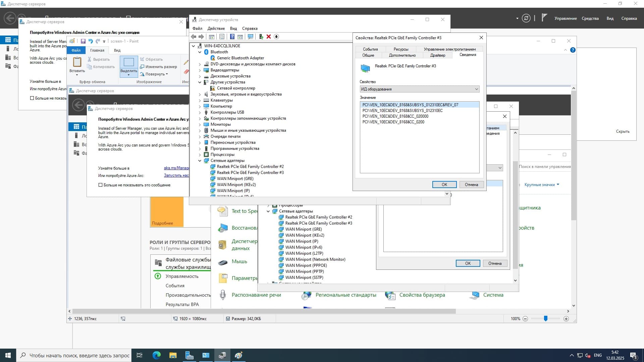Open Microsoft Edge from taskbar
The height and width of the screenshot is (362, 644).
157,355
